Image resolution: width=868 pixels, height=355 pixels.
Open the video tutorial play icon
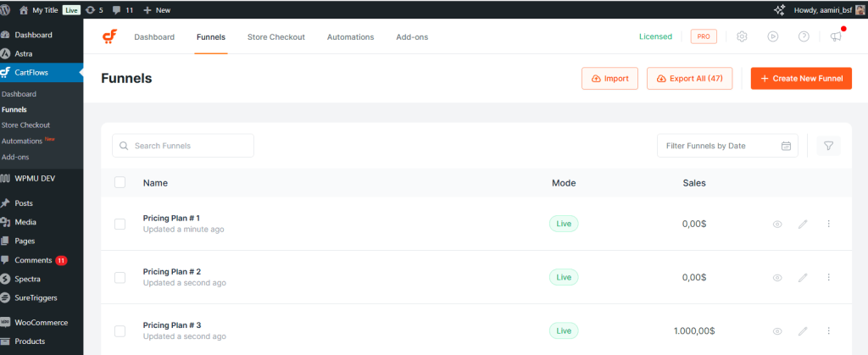pyautogui.click(x=773, y=36)
